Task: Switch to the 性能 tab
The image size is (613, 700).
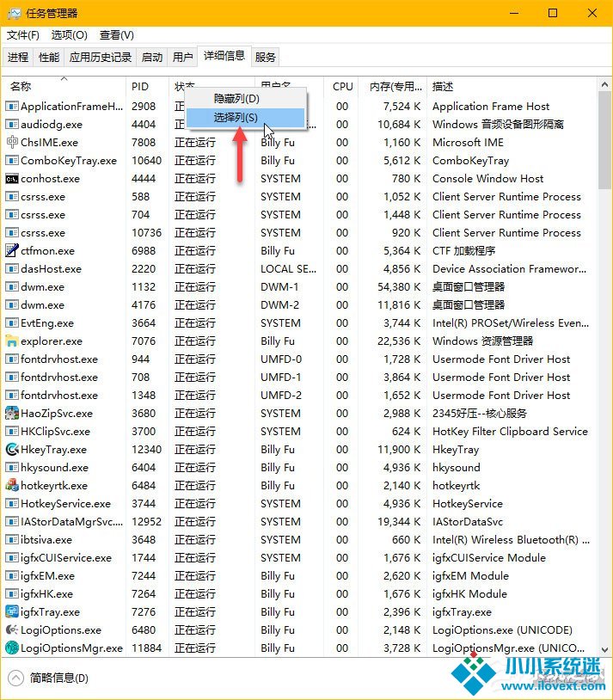Action: (49, 57)
